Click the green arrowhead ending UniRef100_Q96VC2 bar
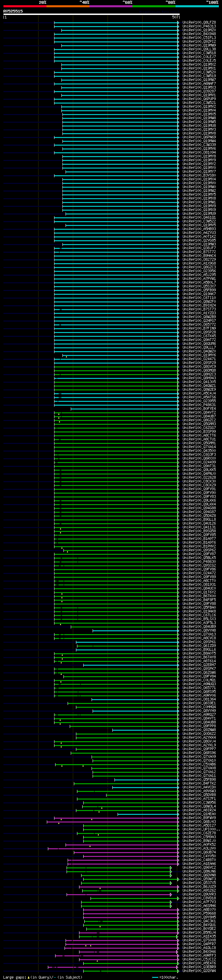Screen dimensions: 222x980 click(171, 867)
